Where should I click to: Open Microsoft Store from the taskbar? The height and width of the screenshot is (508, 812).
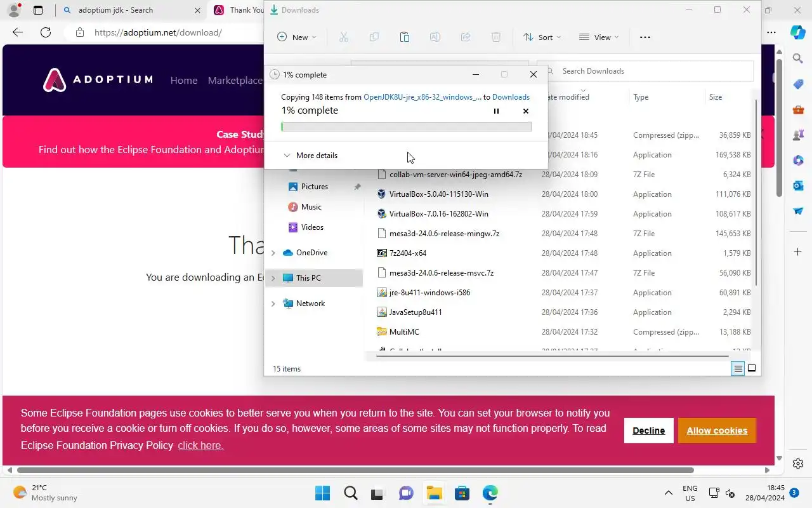(x=462, y=493)
